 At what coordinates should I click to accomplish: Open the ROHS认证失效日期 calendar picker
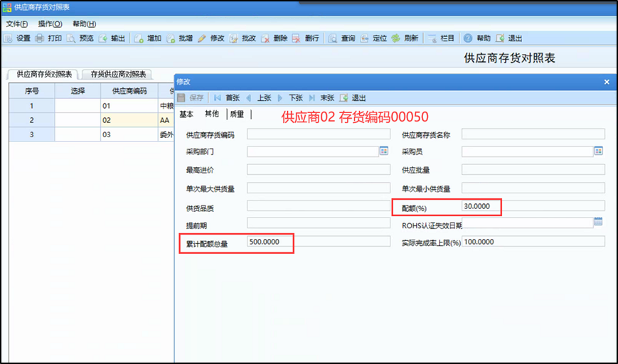pos(598,221)
